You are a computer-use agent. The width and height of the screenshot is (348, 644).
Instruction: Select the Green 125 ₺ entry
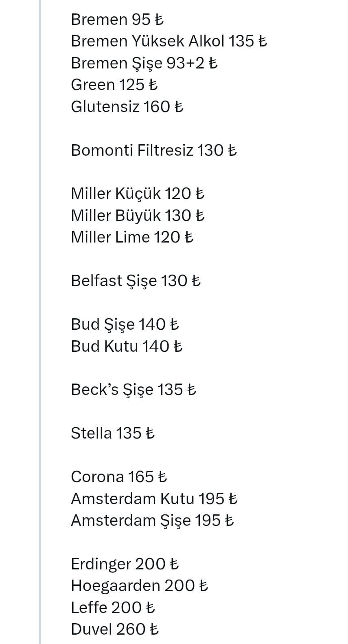click(114, 85)
